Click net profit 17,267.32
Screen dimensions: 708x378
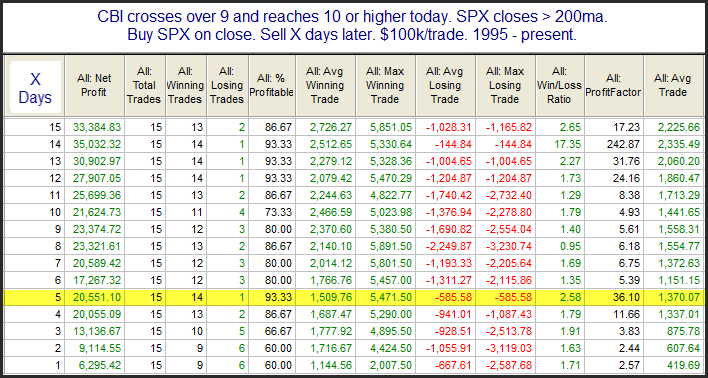[x=96, y=281]
